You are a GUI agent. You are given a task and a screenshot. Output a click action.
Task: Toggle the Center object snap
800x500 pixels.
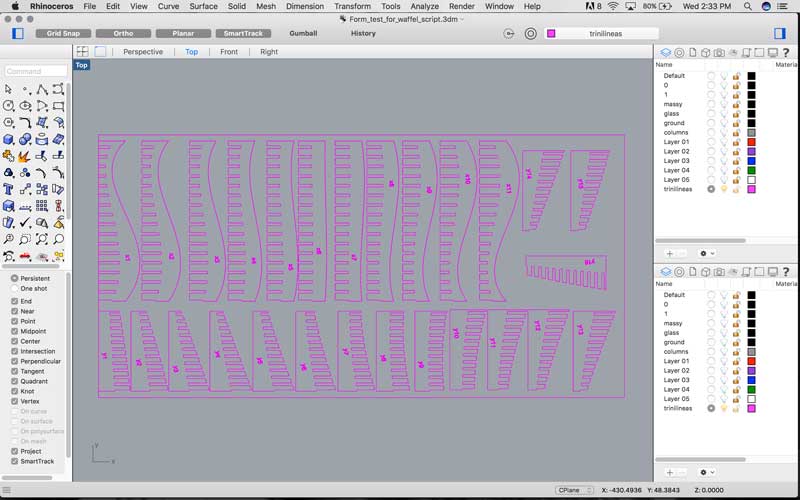15,341
